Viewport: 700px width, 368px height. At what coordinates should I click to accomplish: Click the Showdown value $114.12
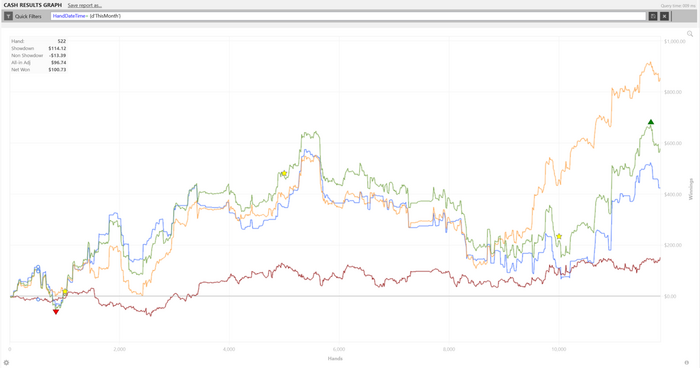click(57, 48)
